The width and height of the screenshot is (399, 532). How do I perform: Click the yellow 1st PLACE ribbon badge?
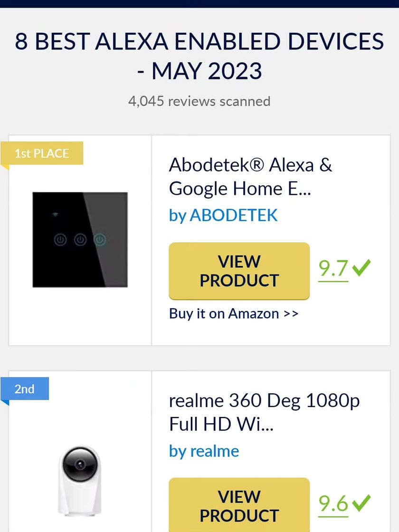[42, 153]
